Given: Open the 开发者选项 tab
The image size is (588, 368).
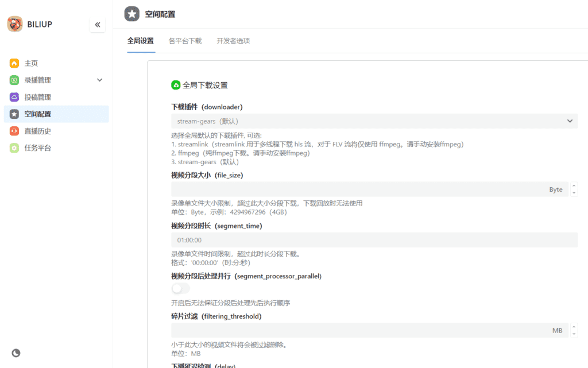Looking at the screenshot, I should (233, 41).
